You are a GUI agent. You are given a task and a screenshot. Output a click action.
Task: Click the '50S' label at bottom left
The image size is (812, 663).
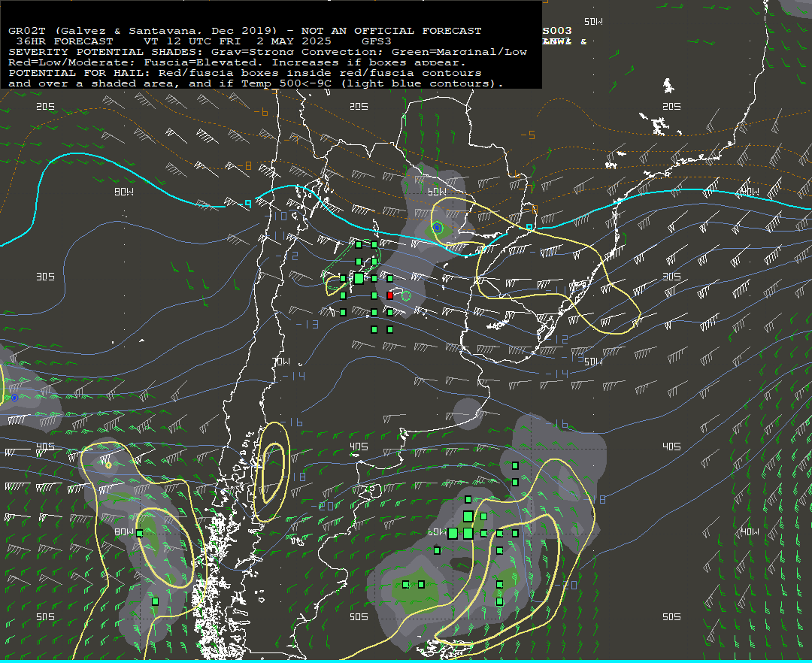pos(45,616)
